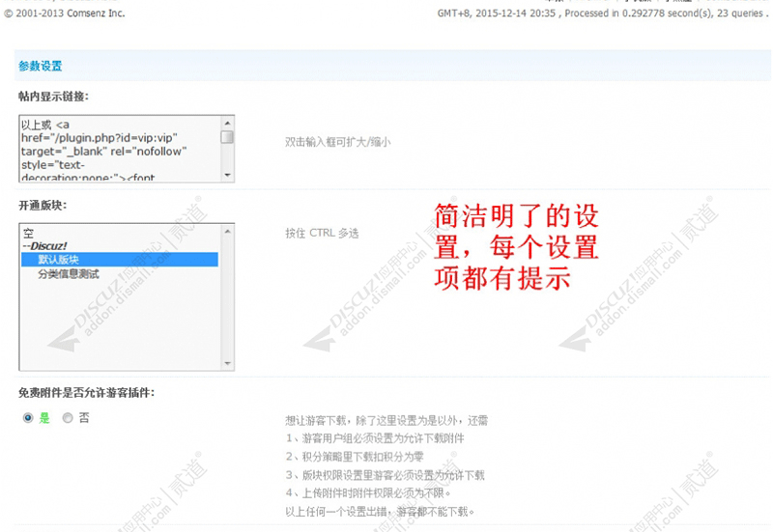
Task: Click the up arrow of the 开通版块 list scrollbar
Action: (227, 231)
